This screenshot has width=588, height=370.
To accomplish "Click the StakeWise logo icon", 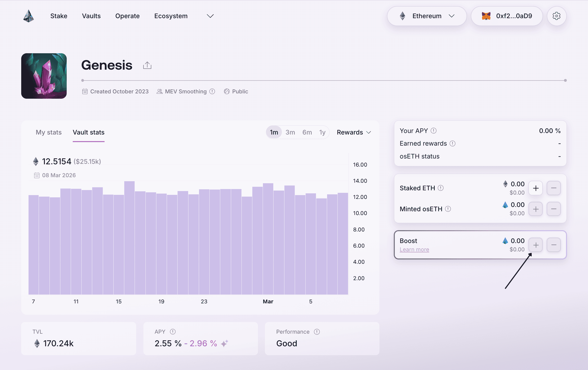I will click(29, 16).
